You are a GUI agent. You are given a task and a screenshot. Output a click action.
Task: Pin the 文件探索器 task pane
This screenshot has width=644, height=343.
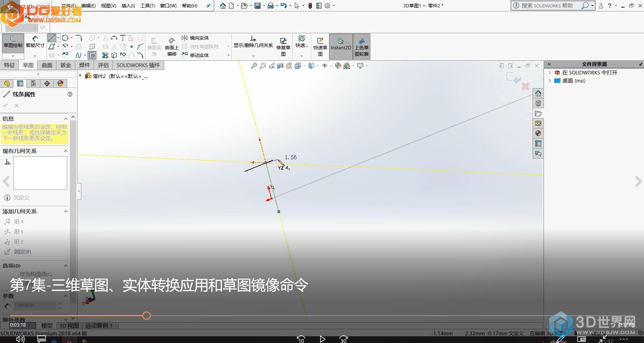(640, 64)
